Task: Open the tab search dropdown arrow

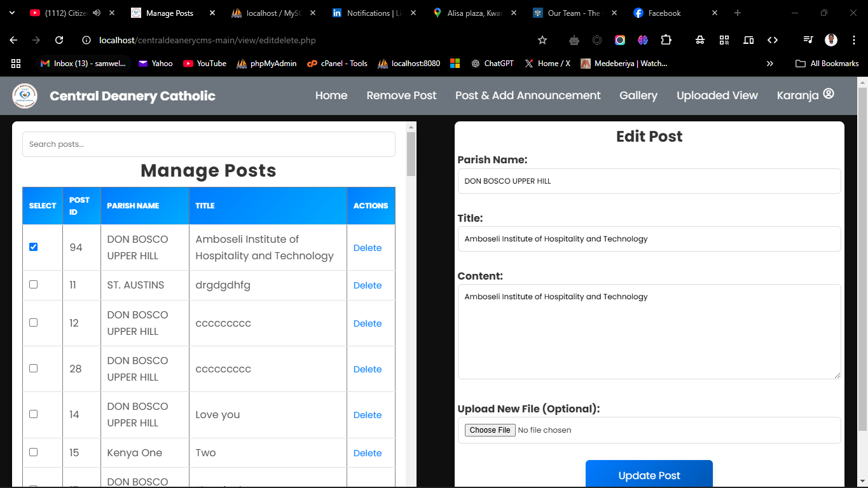Action: point(11,13)
